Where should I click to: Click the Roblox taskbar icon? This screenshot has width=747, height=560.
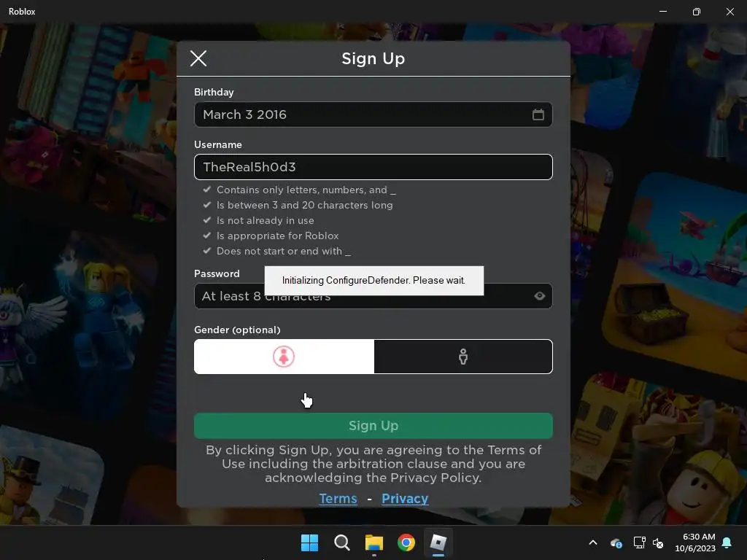(x=438, y=542)
